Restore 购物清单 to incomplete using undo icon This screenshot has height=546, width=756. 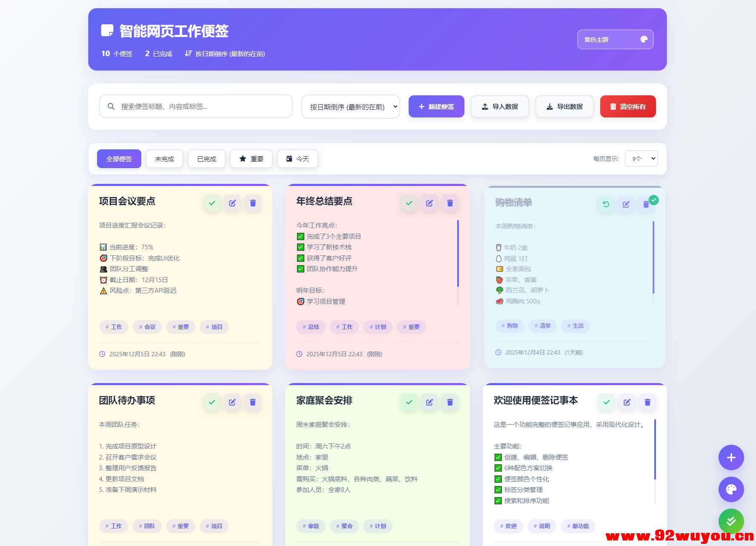tap(606, 204)
